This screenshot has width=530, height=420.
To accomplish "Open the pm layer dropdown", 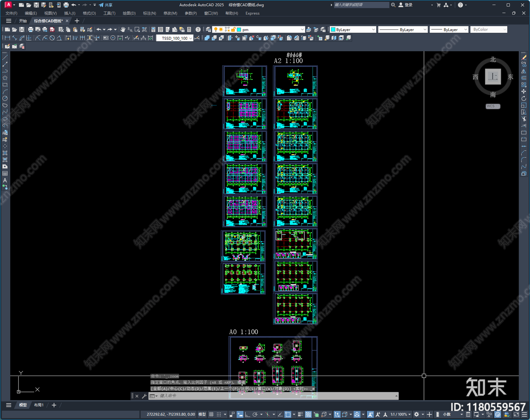I will [272, 29].
